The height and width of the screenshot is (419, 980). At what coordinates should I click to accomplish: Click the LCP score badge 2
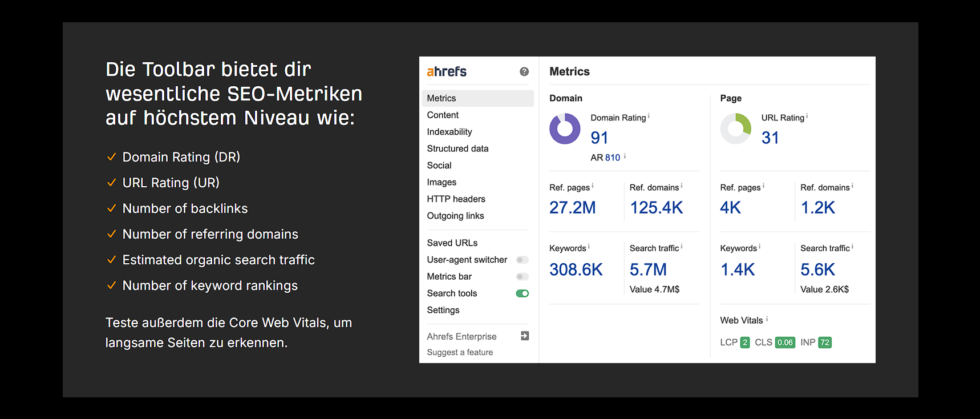745,343
